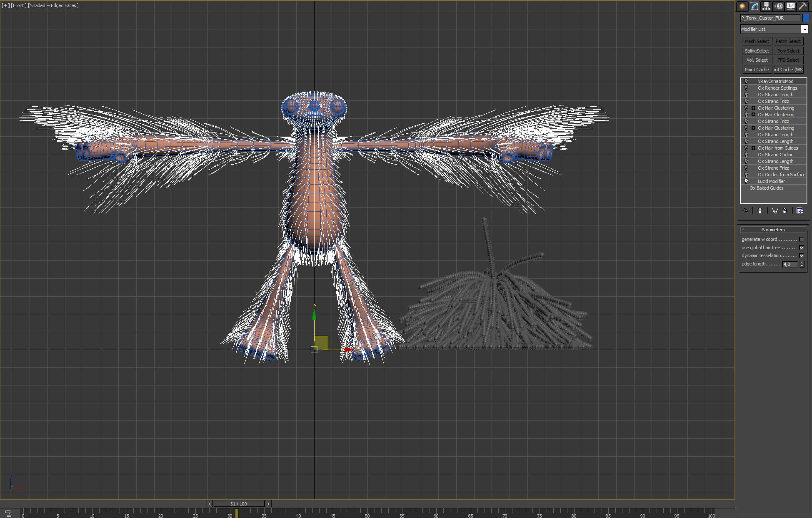Click Remove modifier trash icon
The width and height of the screenshot is (812, 518).
tap(785, 211)
